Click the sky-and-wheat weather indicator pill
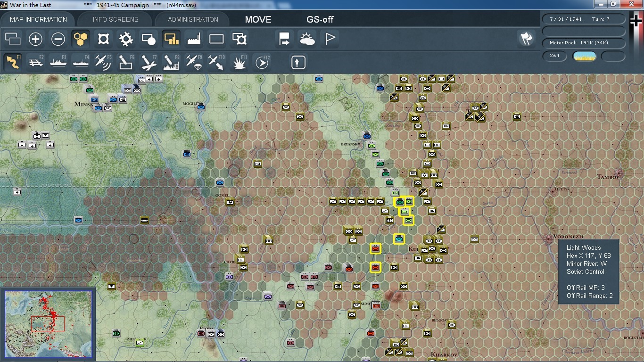This screenshot has width=644, height=362. [584, 56]
